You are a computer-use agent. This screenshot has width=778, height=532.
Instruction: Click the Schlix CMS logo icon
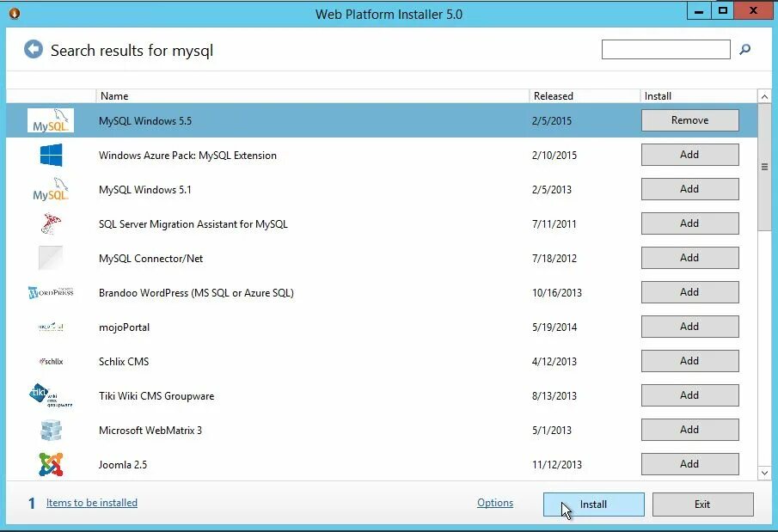(51, 361)
